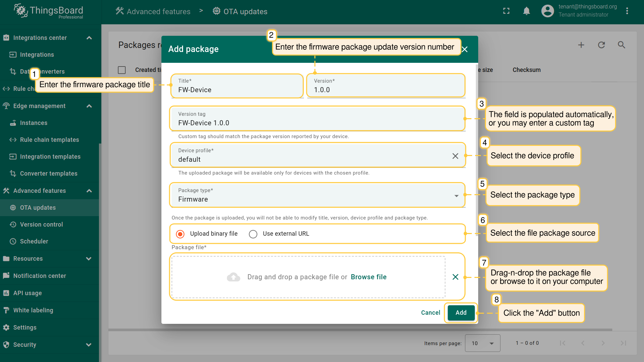Collapse the Edge management section

pos(89,106)
